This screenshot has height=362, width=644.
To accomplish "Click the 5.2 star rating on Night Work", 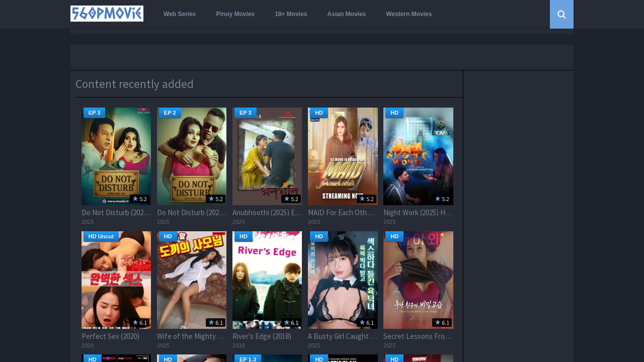I will 442,199.
